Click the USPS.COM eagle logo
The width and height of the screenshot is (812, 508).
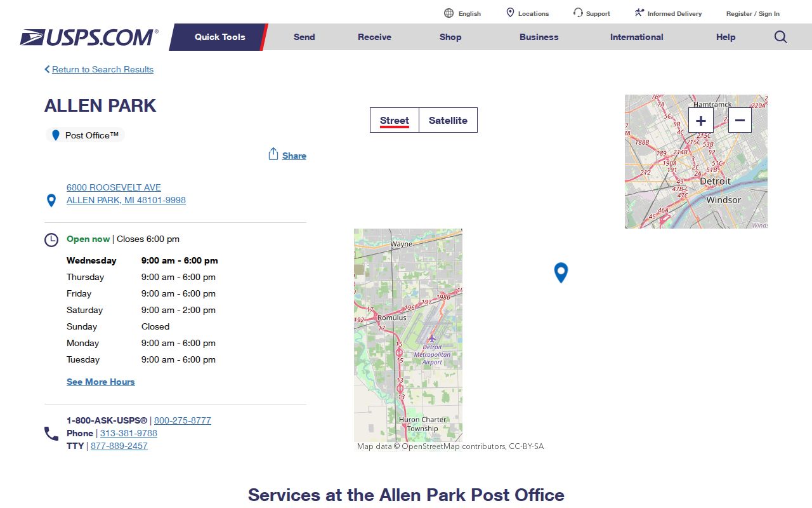click(x=89, y=37)
